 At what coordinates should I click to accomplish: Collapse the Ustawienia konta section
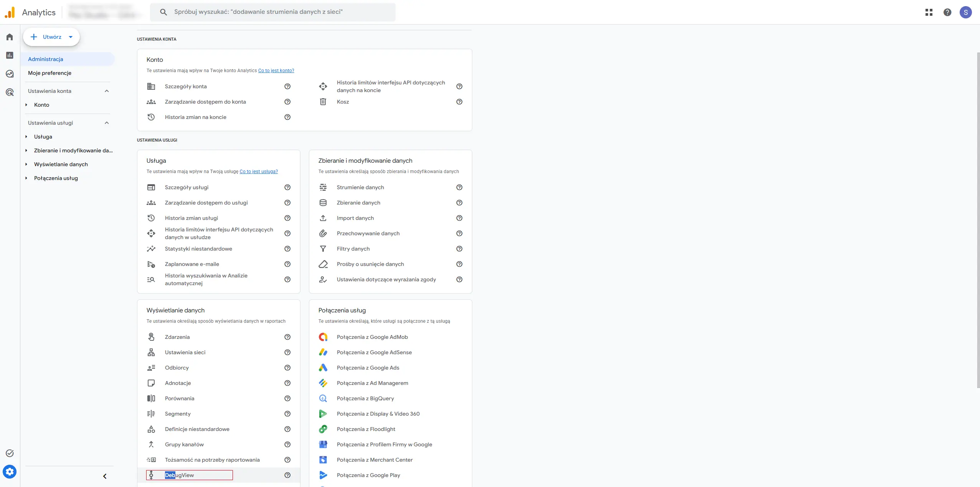point(107,91)
